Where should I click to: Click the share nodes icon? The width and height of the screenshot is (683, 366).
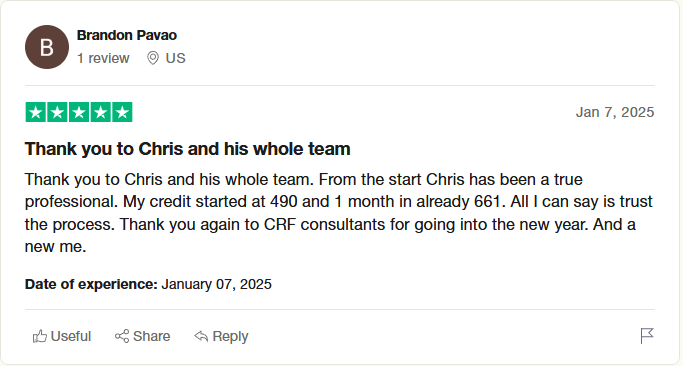122,336
